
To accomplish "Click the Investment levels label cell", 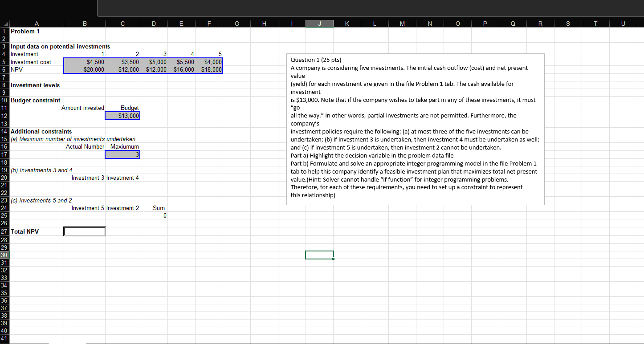I will coord(36,85).
